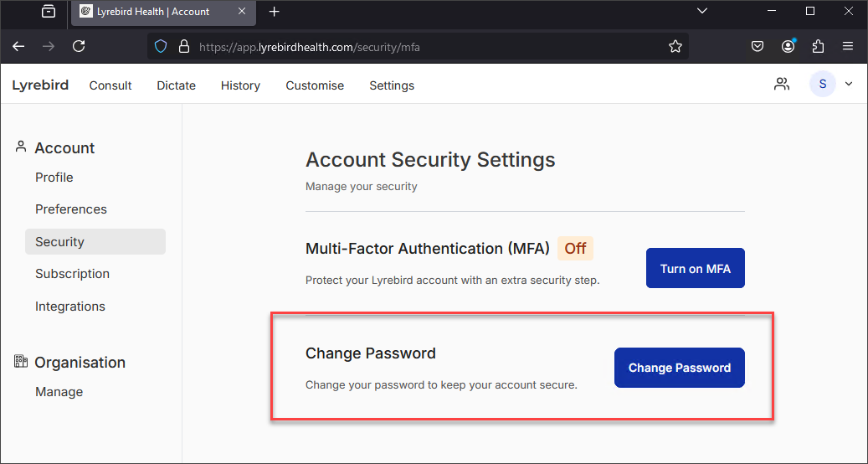
Task: Click the URL address field
Action: 419,47
